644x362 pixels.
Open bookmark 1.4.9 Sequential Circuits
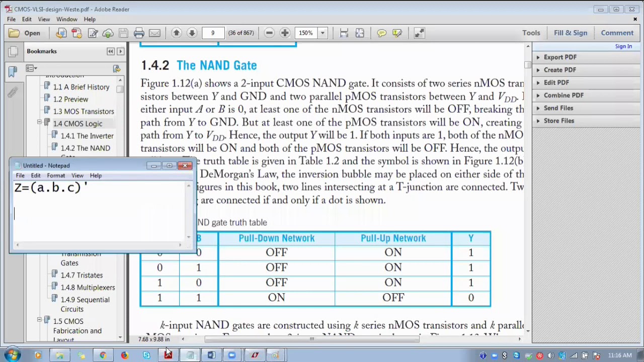pyautogui.click(x=85, y=304)
